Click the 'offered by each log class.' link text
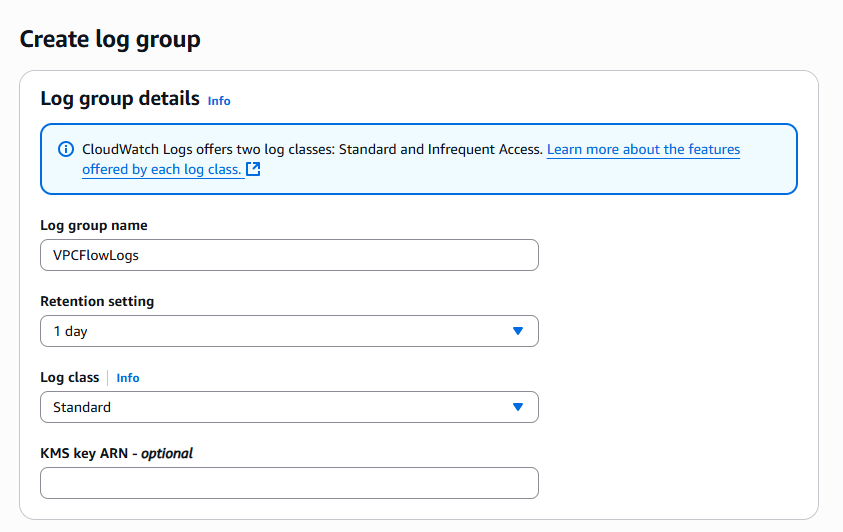This screenshot has height=532, width=843. (x=162, y=169)
